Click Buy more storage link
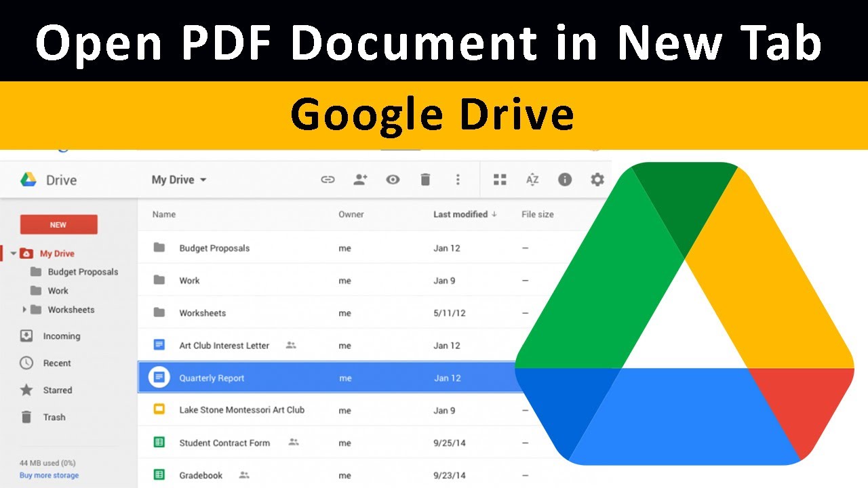Viewport: 868px width, 488px height. 49,475
